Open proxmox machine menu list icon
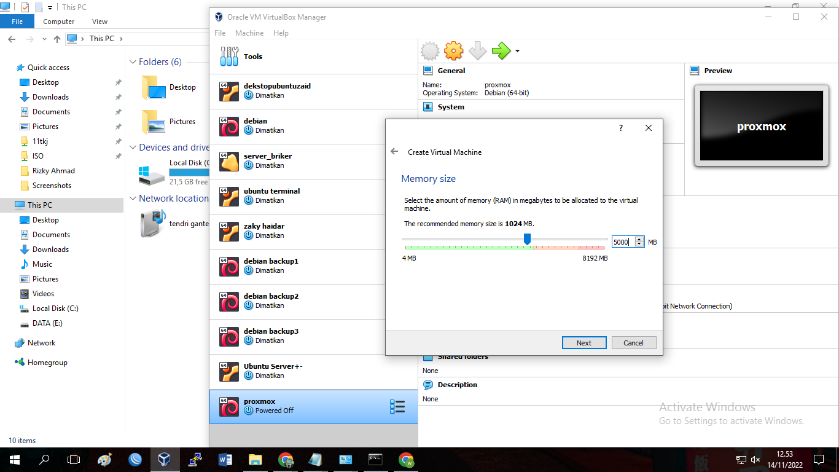The width and height of the screenshot is (839, 472). (398, 407)
